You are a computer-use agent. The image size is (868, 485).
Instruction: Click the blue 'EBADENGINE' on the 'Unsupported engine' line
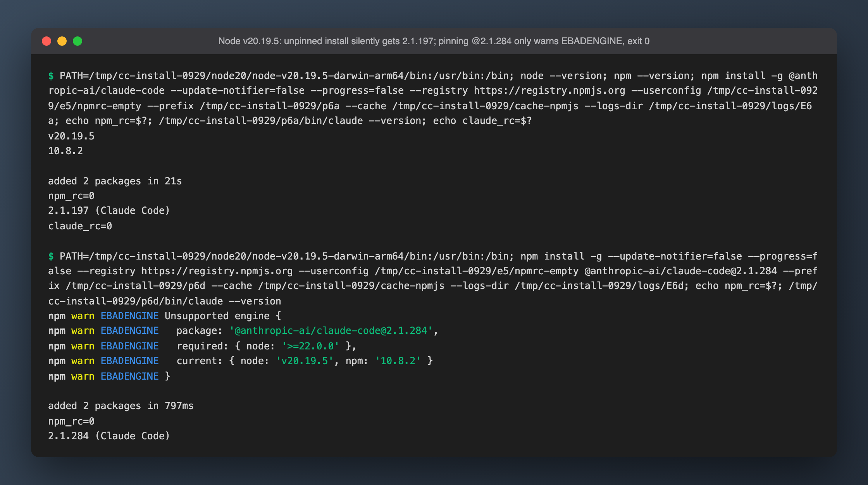[x=129, y=316]
